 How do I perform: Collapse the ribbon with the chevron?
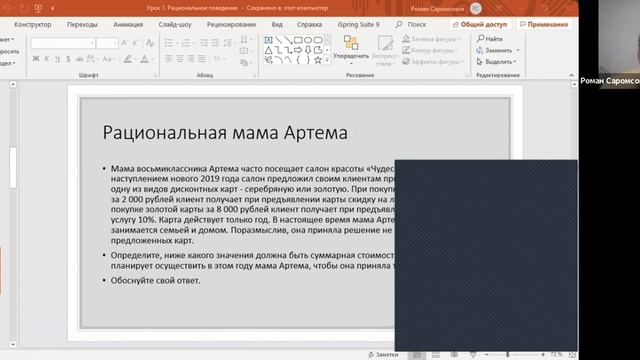pyautogui.click(x=571, y=75)
